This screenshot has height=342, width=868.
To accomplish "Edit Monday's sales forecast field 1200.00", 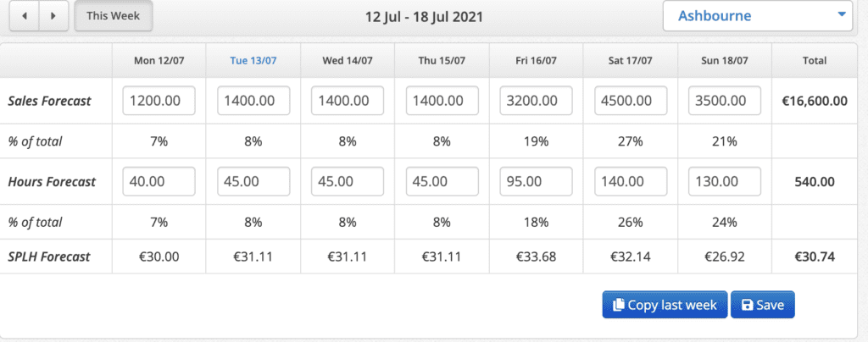I will (159, 101).
